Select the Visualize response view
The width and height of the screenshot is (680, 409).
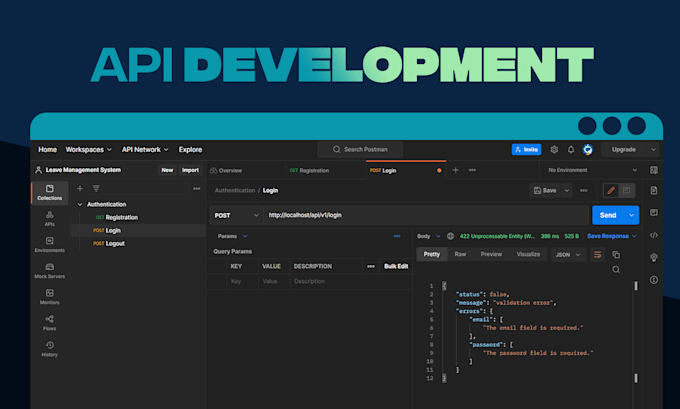(528, 255)
